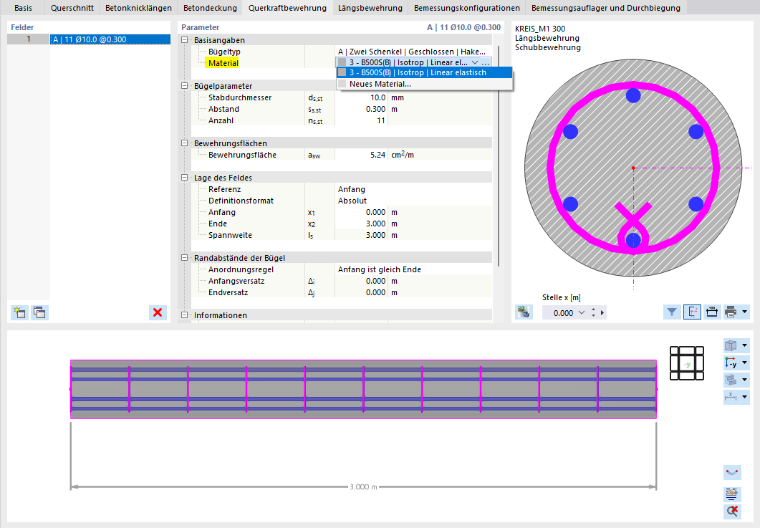Screen dimensions: 760x528
Task: Delete the selected field with red X
Action: 158,313
